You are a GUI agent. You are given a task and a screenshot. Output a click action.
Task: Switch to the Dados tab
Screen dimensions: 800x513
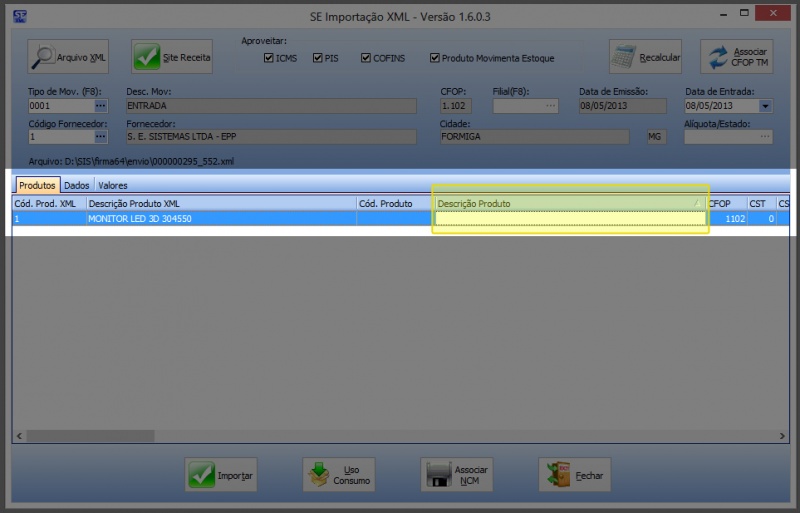77,185
